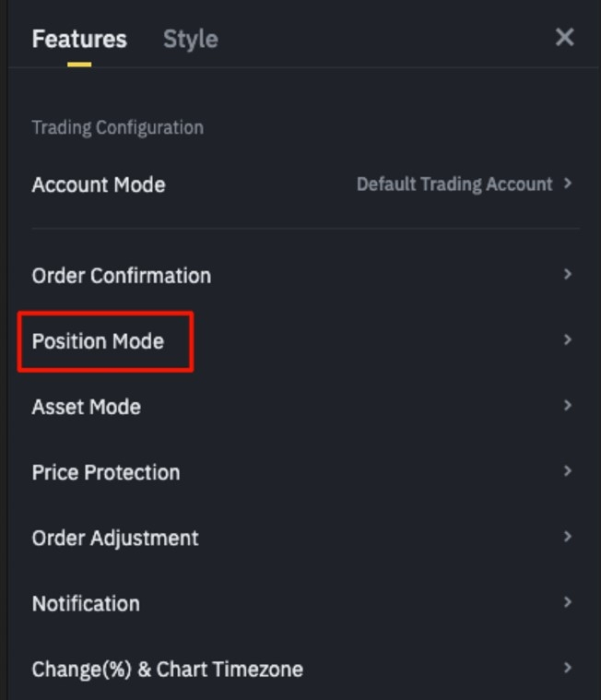Expand the Change(%) & Chart Timezone arrow
601x700 pixels.
pyautogui.click(x=568, y=668)
